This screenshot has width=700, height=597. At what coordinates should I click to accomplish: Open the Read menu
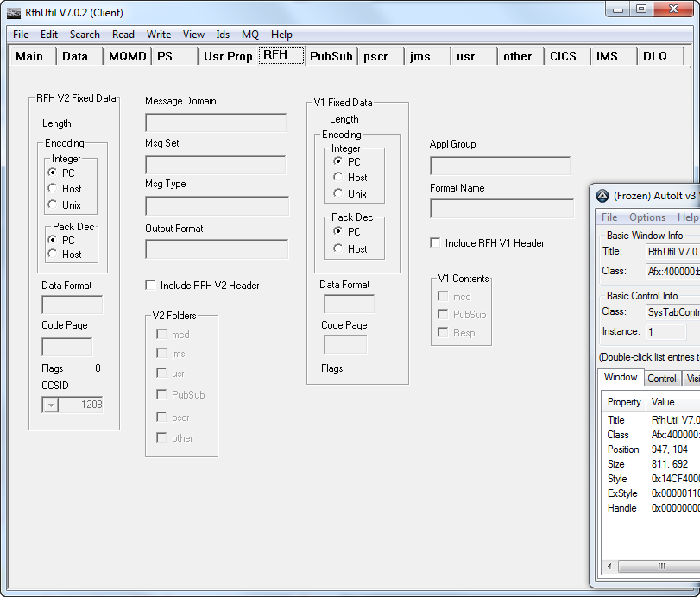click(123, 35)
